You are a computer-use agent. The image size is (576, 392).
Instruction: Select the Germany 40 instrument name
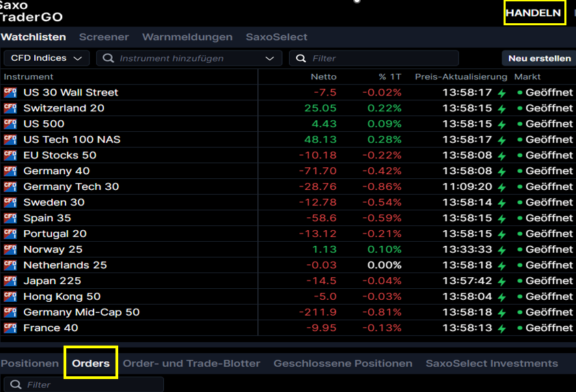[57, 171]
